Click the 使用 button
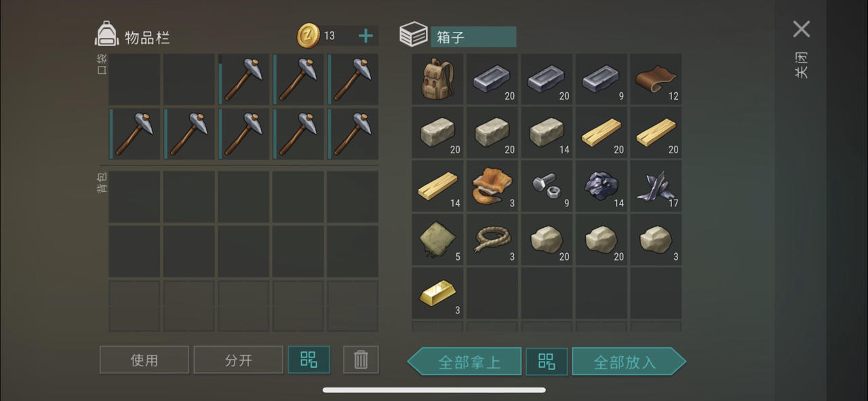The image size is (868, 401). [x=144, y=360]
